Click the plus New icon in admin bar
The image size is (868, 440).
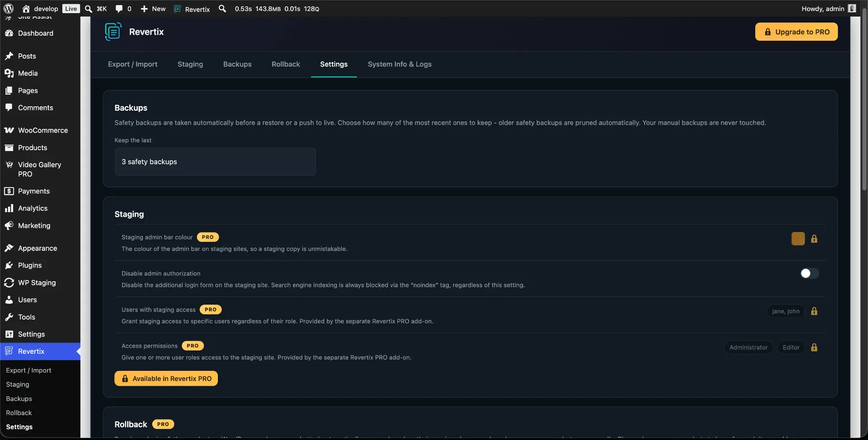(x=144, y=8)
